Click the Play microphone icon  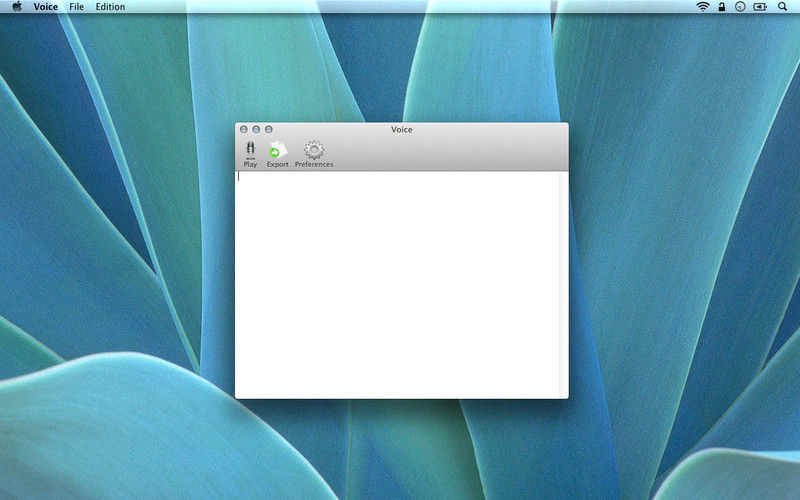coord(250,149)
